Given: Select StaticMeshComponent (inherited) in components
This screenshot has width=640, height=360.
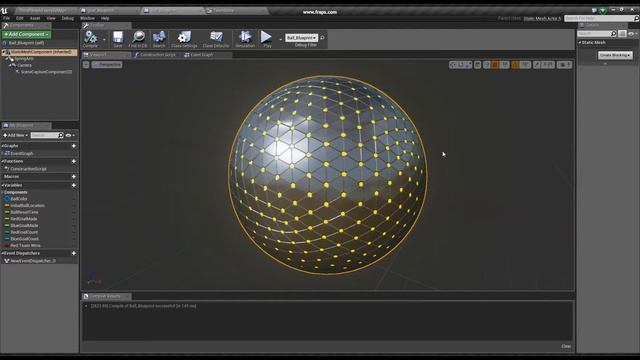Looking at the screenshot, I should click(40, 52).
